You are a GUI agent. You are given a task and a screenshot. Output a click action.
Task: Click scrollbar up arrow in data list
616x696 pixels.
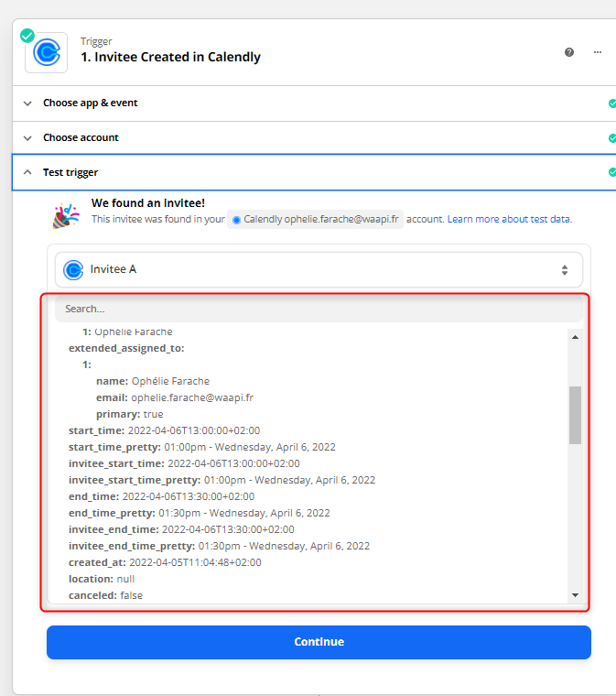[x=575, y=337]
